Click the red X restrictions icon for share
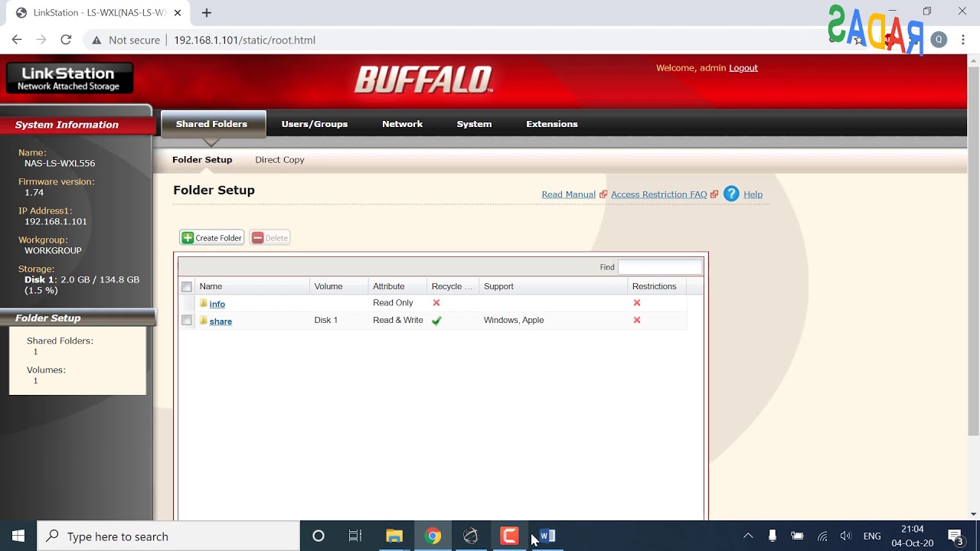Screen dimensions: 980x551 [637, 321]
